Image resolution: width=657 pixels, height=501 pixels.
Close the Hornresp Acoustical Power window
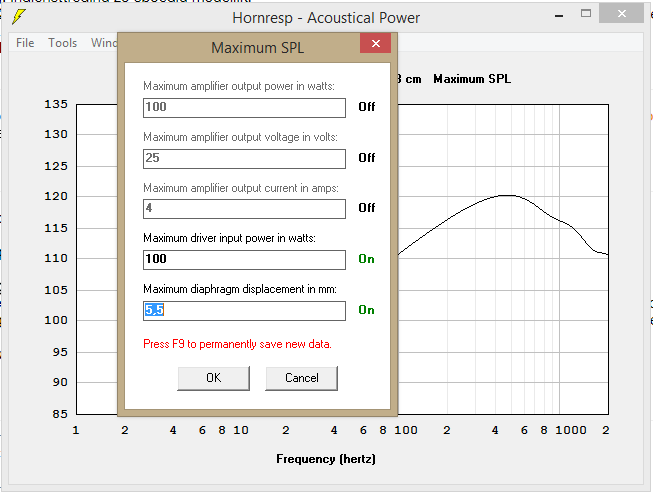pos(621,13)
